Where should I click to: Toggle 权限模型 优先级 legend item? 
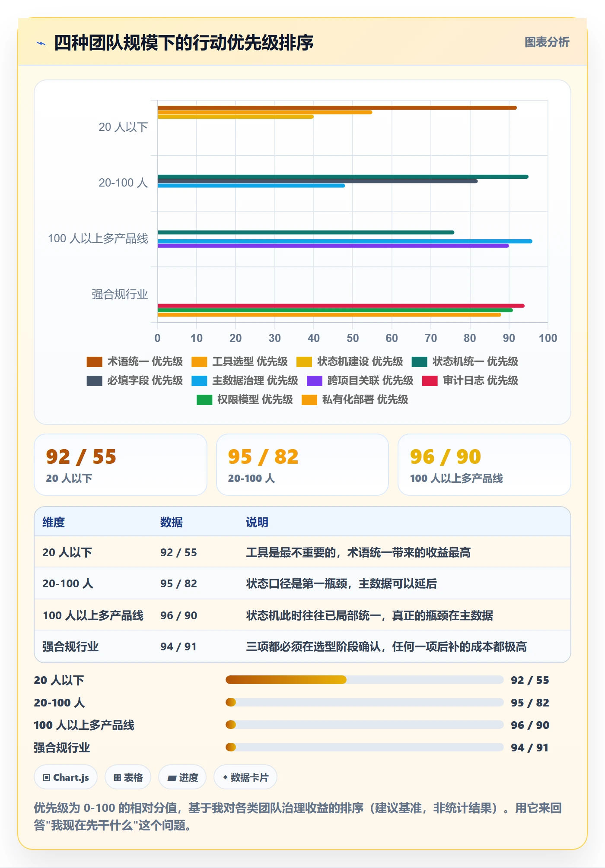[245, 399]
